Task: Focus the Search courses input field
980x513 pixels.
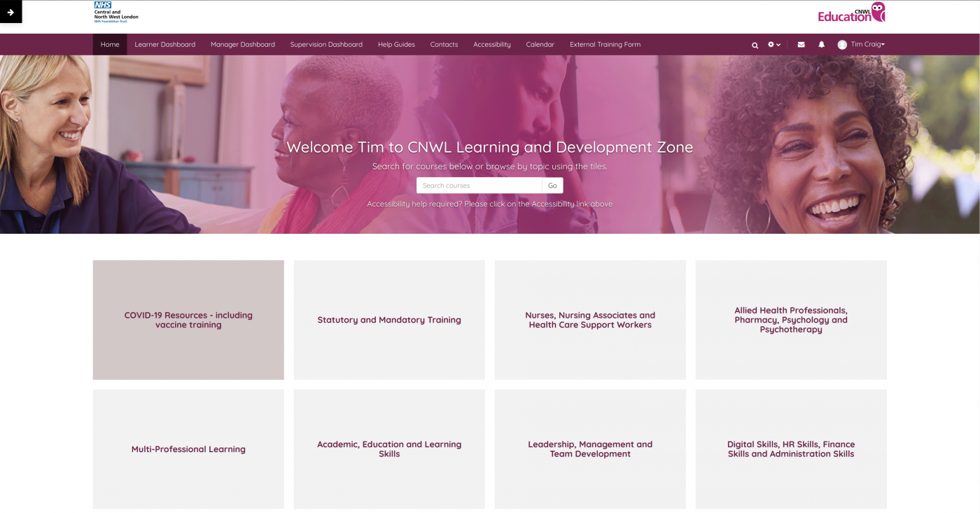Action: pyautogui.click(x=479, y=185)
